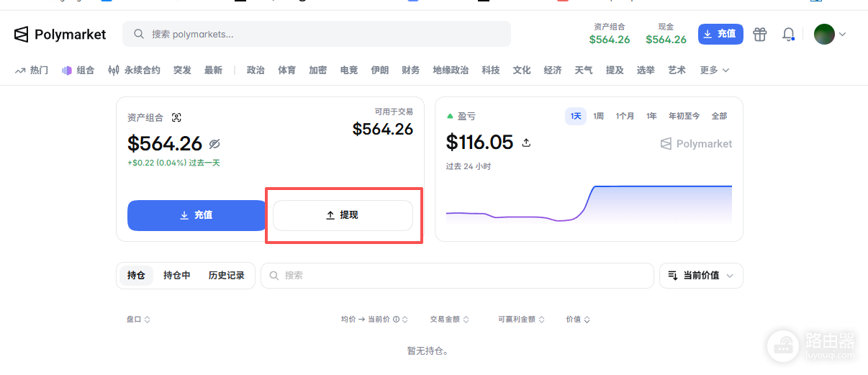This screenshot has width=868, height=375.
Task: Switch to the 历史记录 tab
Action: pos(227,276)
